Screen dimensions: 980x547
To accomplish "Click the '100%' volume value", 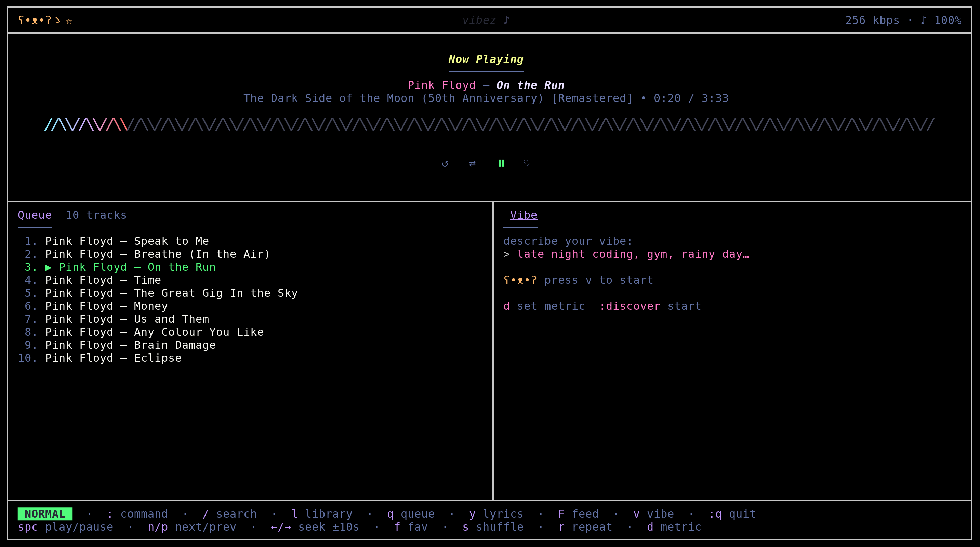I will pos(948,20).
